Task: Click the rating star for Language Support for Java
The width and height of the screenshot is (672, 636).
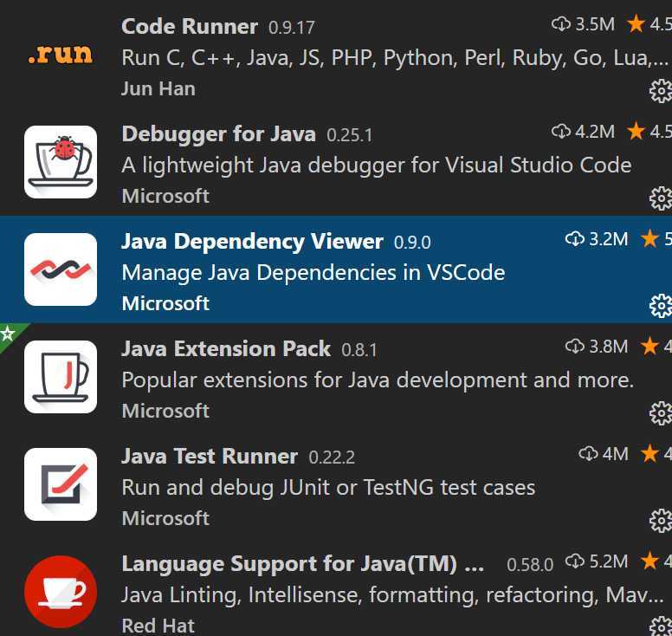Action: tap(649, 561)
